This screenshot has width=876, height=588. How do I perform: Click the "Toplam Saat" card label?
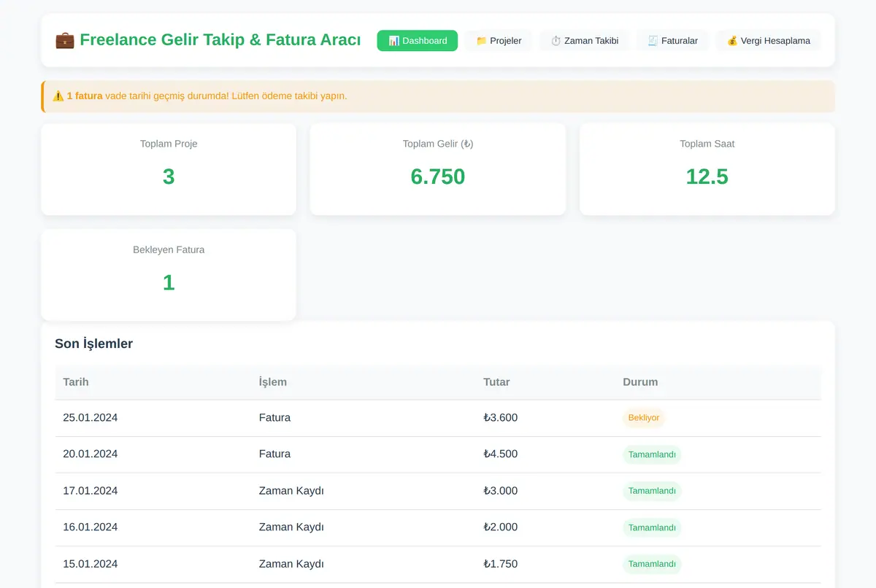[707, 144]
